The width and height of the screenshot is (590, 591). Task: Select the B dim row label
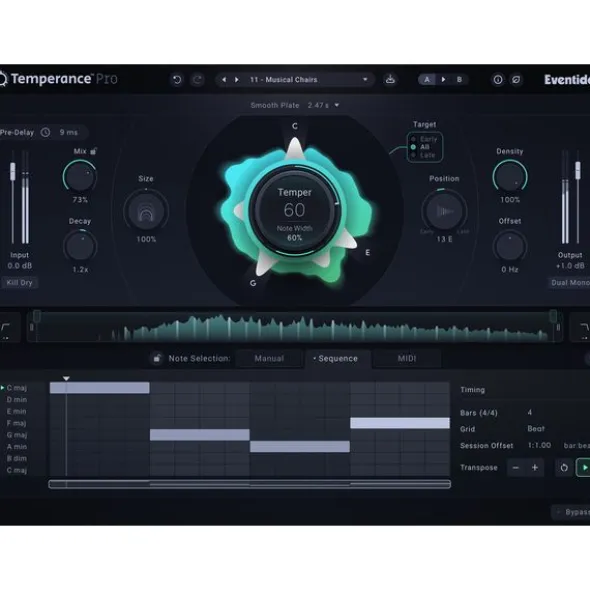point(17,459)
